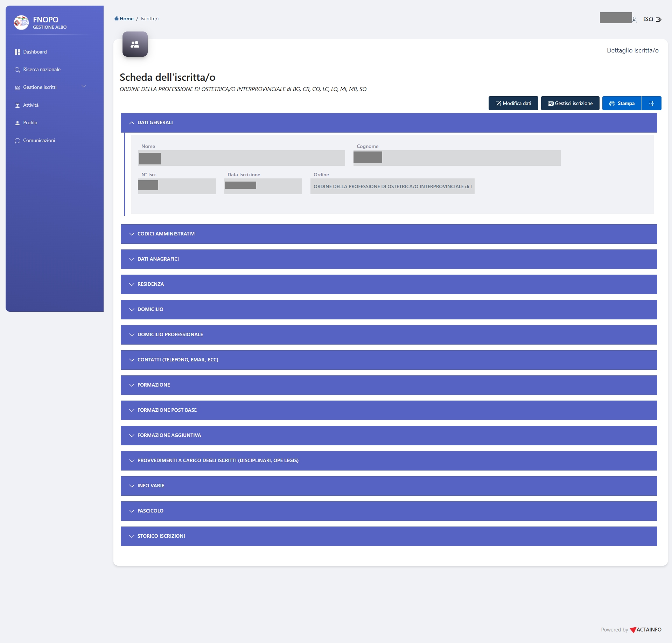Click the ESCI logout icon
This screenshot has height=643, width=672.
coord(658,20)
